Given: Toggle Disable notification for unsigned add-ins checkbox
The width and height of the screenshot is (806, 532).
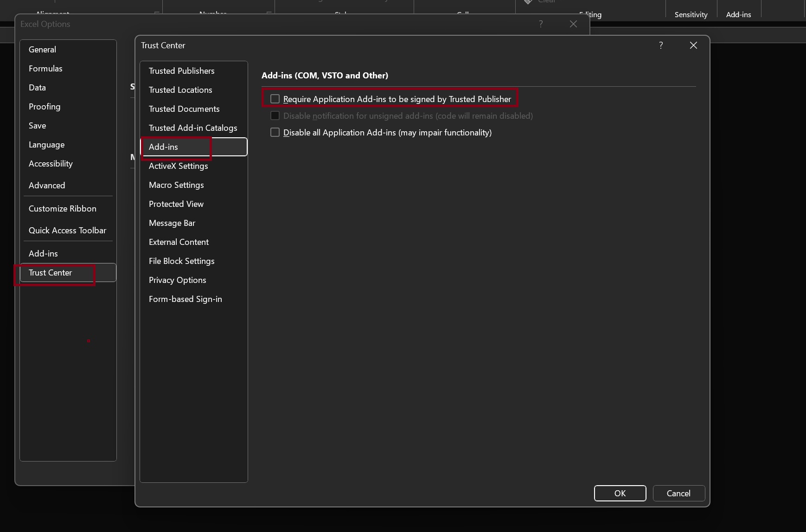Looking at the screenshot, I should tap(275, 115).
